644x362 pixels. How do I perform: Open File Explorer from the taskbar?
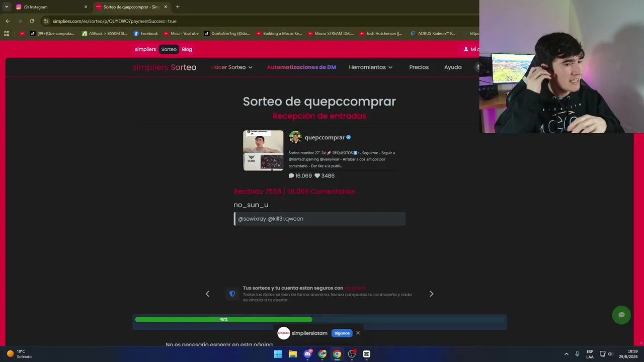click(293, 354)
